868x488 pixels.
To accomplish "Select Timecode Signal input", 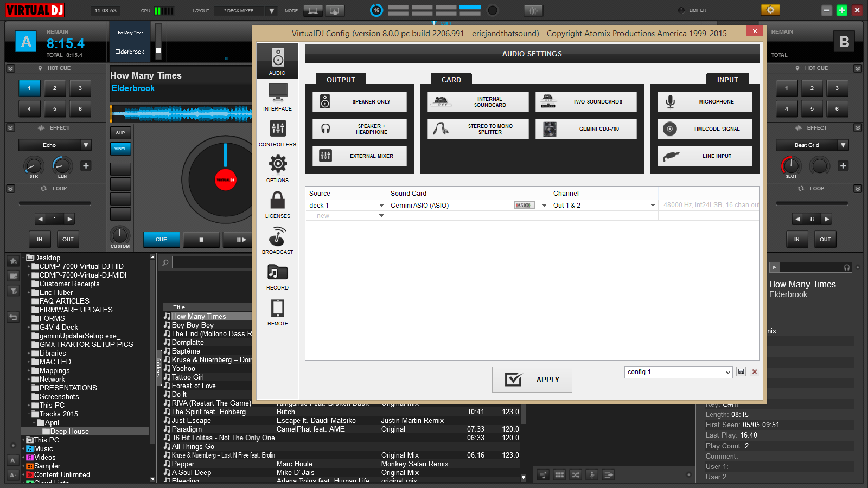I will point(705,129).
